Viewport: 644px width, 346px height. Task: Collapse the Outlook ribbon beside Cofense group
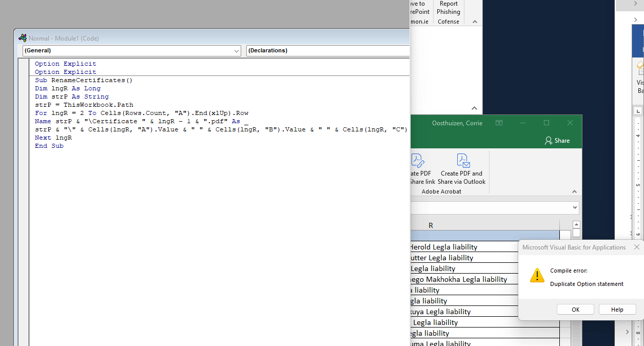click(474, 22)
